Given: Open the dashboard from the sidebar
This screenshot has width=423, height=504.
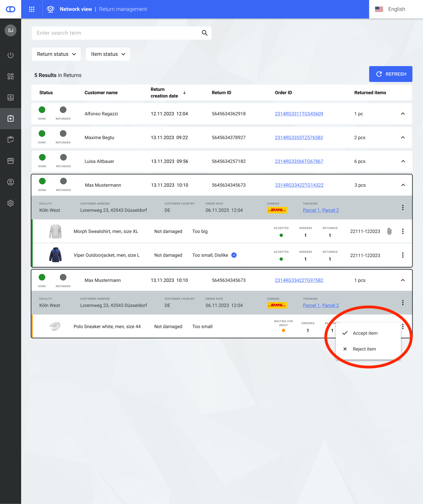Looking at the screenshot, I should 10,76.
